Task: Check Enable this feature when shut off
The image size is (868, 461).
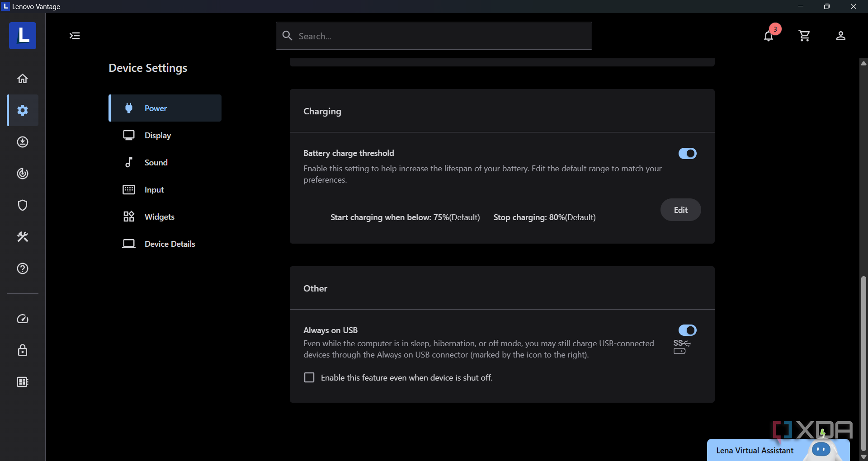Action: tap(309, 377)
